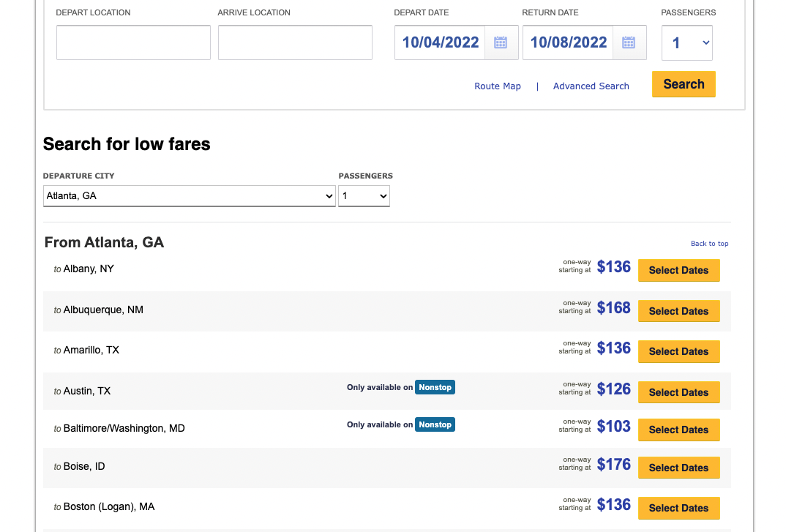The width and height of the screenshot is (786, 532).
Task: Expand the top Passengers dropdown
Action: [686, 43]
